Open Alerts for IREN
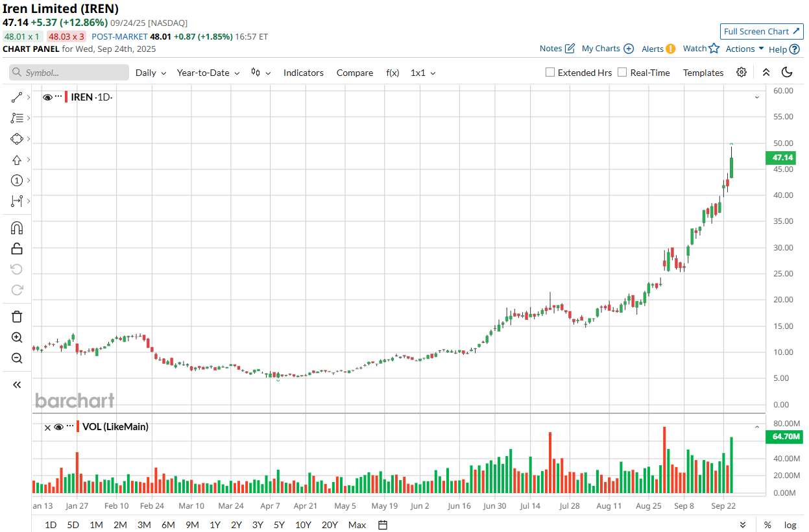809x532 pixels. (658, 49)
